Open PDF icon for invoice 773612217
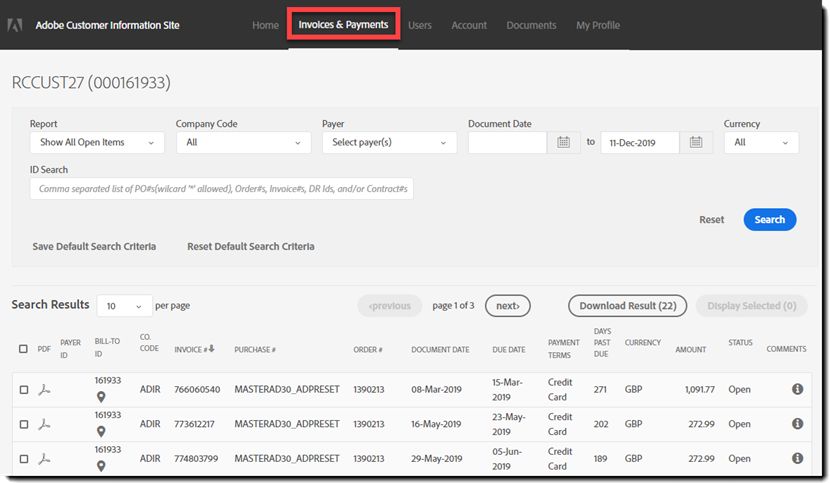The image size is (830, 483). coord(44,424)
